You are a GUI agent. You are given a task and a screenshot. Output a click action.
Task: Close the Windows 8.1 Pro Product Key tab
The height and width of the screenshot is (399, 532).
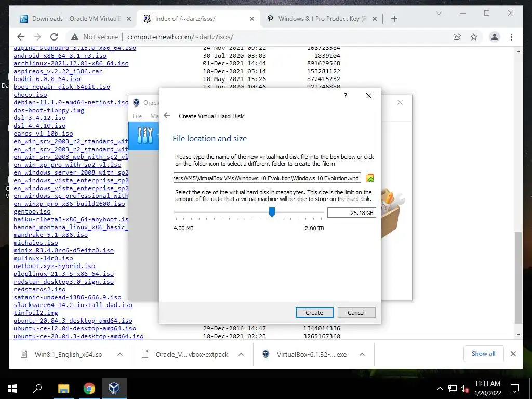click(375, 19)
